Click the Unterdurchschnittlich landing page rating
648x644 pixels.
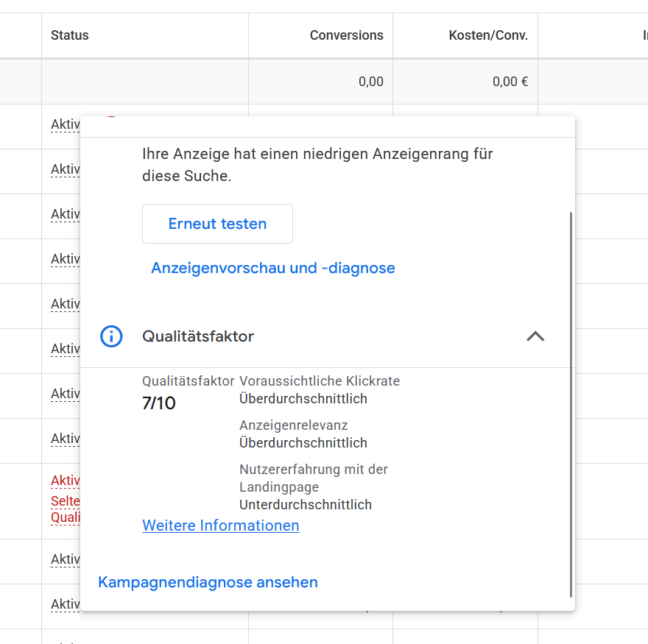(x=305, y=504)
